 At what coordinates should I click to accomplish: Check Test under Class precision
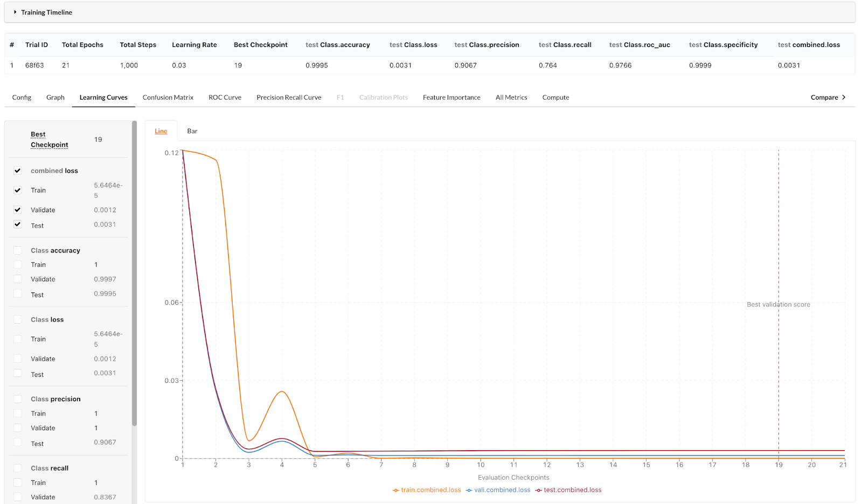click(x=18, y=443)
